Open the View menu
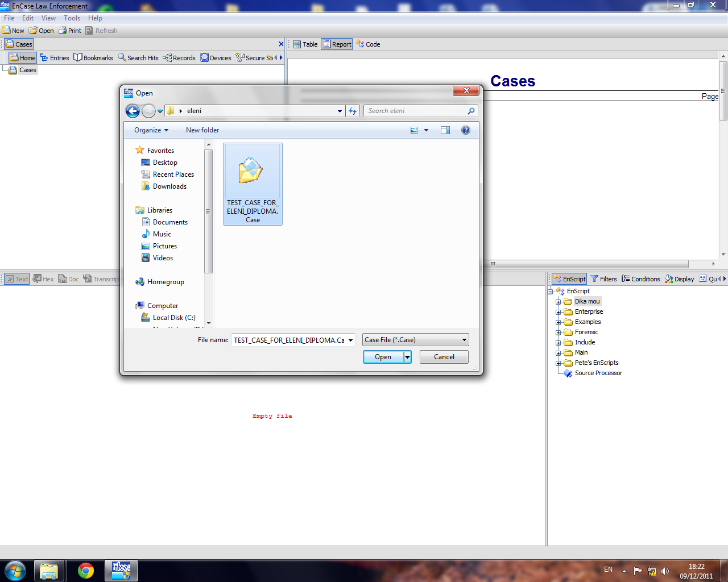This screenshot has width=728, height=582. 48,18
